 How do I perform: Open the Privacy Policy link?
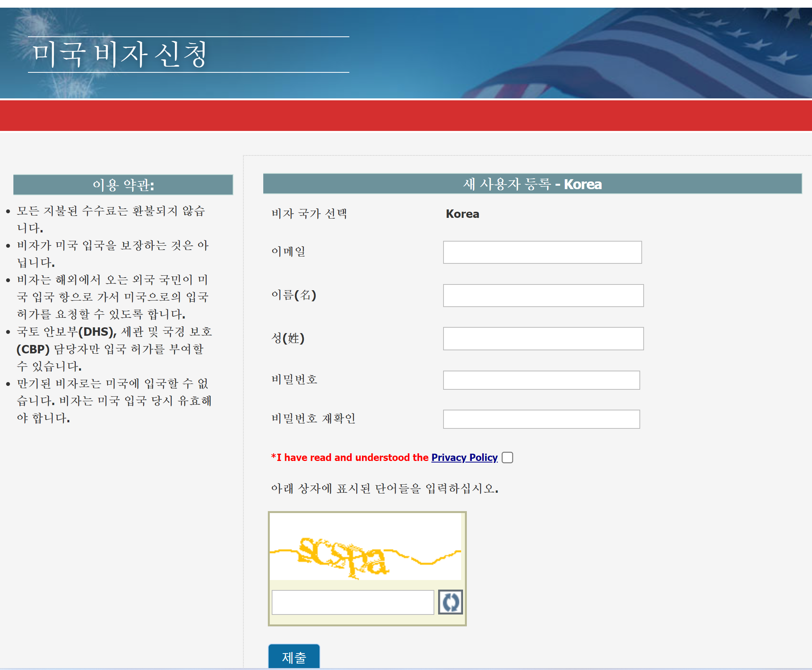[464, 458]
